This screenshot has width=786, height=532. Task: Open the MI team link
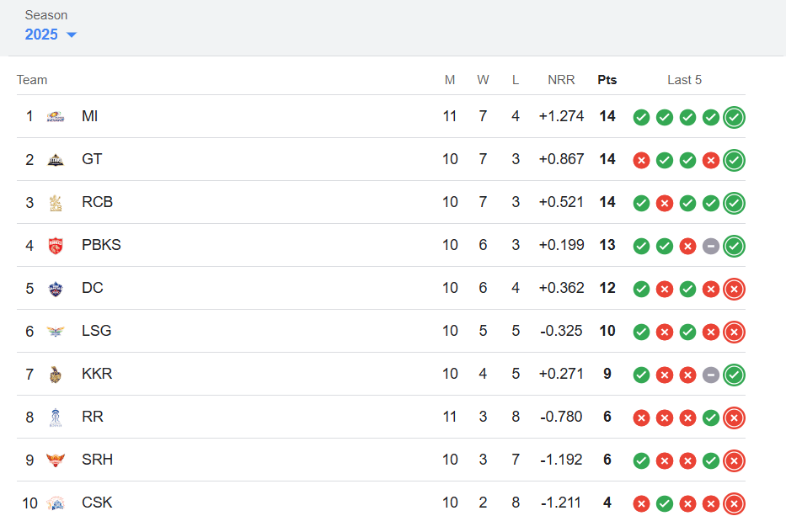click(90, 116)
